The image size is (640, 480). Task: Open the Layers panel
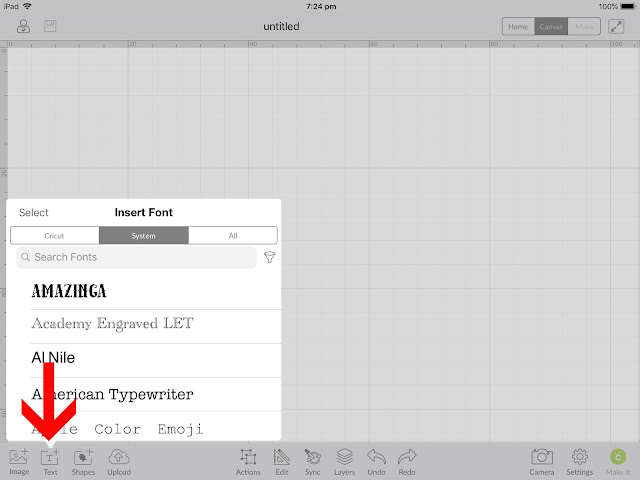[344, 462]
